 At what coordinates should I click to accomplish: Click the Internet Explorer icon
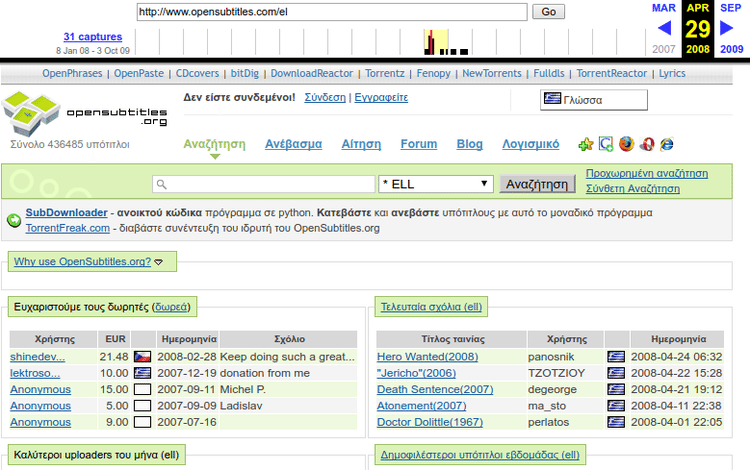[667, 144]
